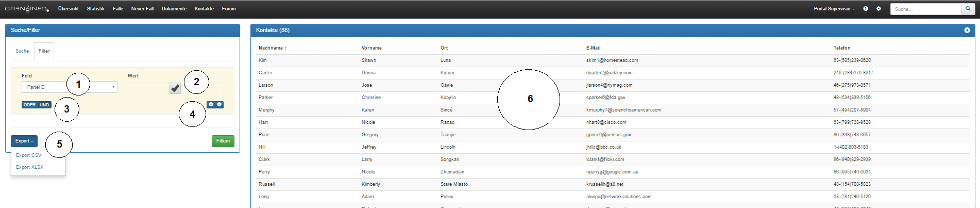Open the Feld dropdown showing Partei D
The width and height of the screenshot is (980, 208).
[70, 87]
